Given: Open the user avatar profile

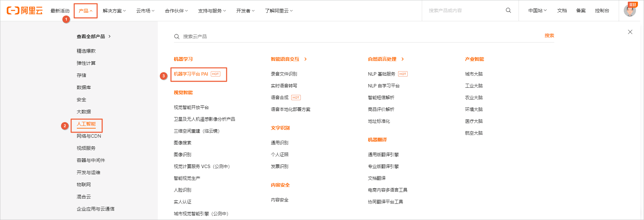Looking at the screenshot, I should point(630,10).
